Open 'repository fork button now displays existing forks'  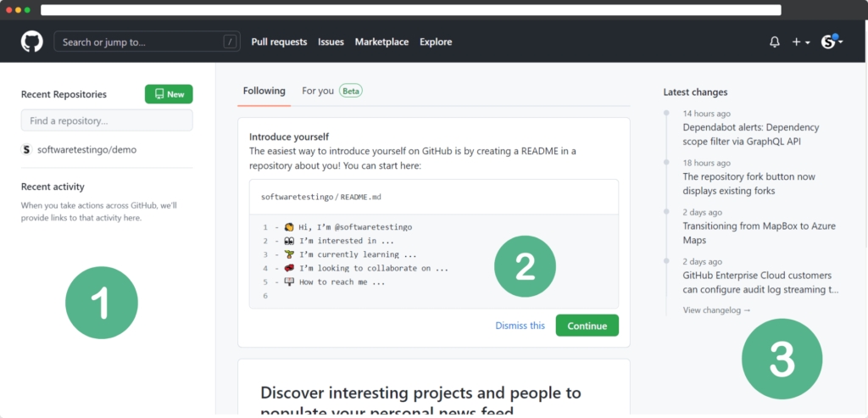coord(749,184)
